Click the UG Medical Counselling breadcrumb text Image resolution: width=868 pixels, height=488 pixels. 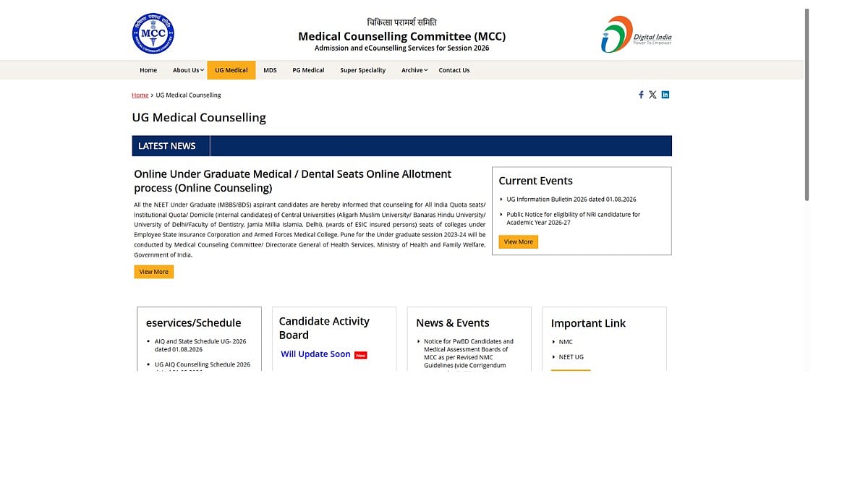tap(188, 95)
